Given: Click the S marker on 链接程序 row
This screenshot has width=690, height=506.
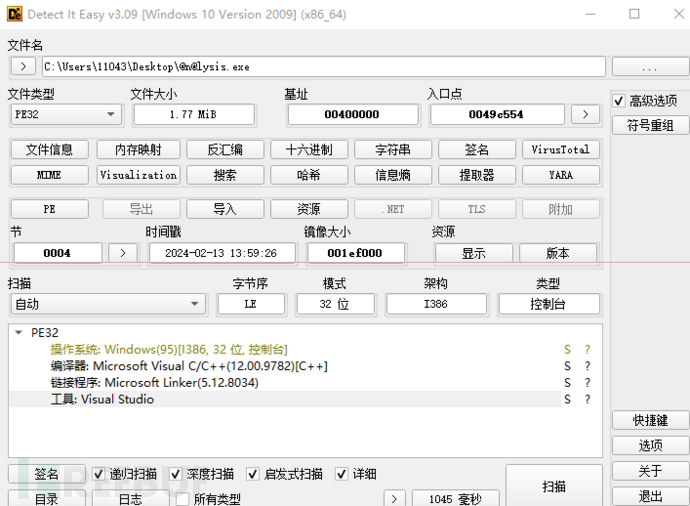Looking at the screenshot, I should click(x=567, y=383).
